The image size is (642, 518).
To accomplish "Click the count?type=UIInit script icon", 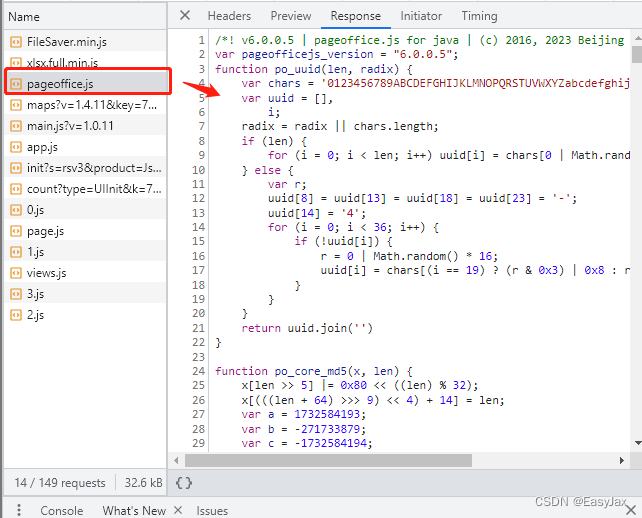I will click(16, 189).
